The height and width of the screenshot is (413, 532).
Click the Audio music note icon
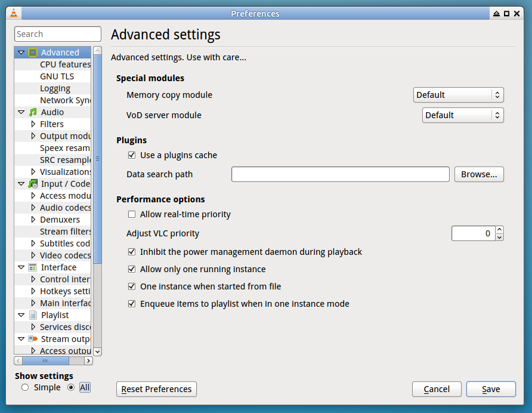click(x=33, y=112)
